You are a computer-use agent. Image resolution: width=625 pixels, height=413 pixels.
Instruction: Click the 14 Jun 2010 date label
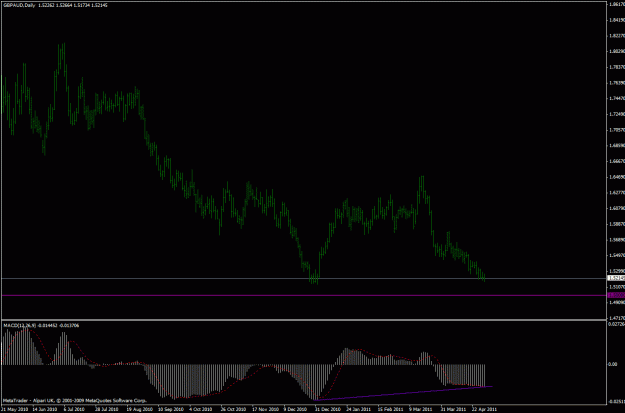[44, 409]
